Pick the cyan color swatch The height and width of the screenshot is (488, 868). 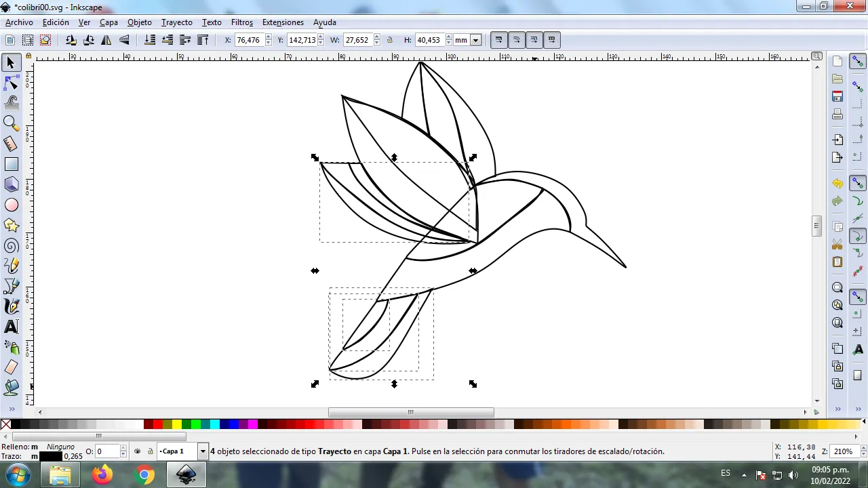215,424
